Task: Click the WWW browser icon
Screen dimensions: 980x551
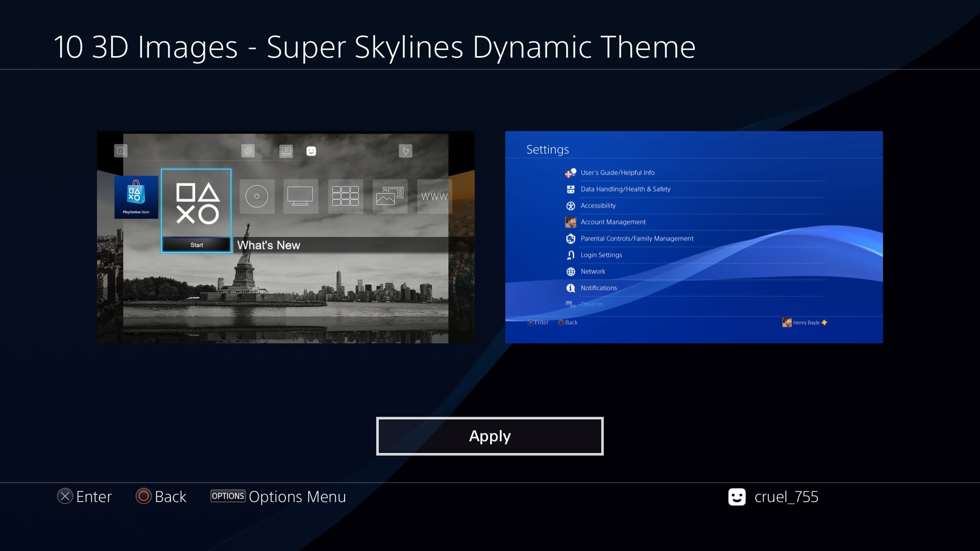Action: click(x=434, y=196)
